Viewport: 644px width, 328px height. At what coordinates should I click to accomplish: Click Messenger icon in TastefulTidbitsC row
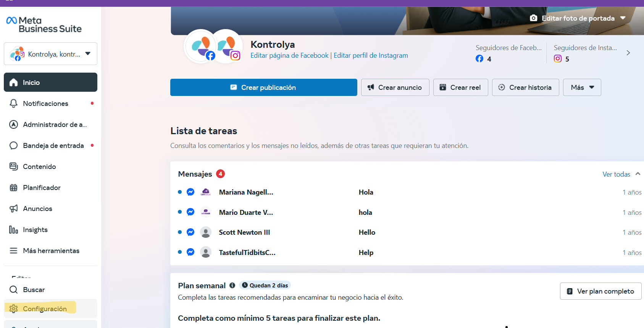[190, 252]
